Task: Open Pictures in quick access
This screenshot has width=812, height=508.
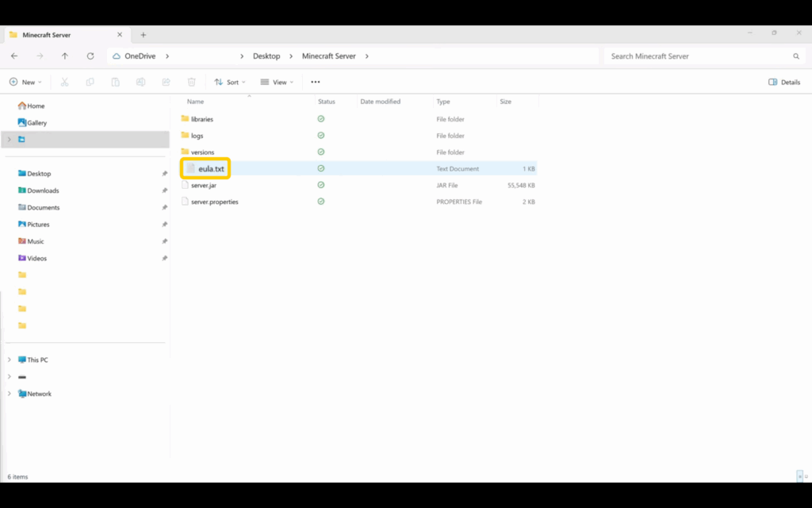Action: pos(33,225)
